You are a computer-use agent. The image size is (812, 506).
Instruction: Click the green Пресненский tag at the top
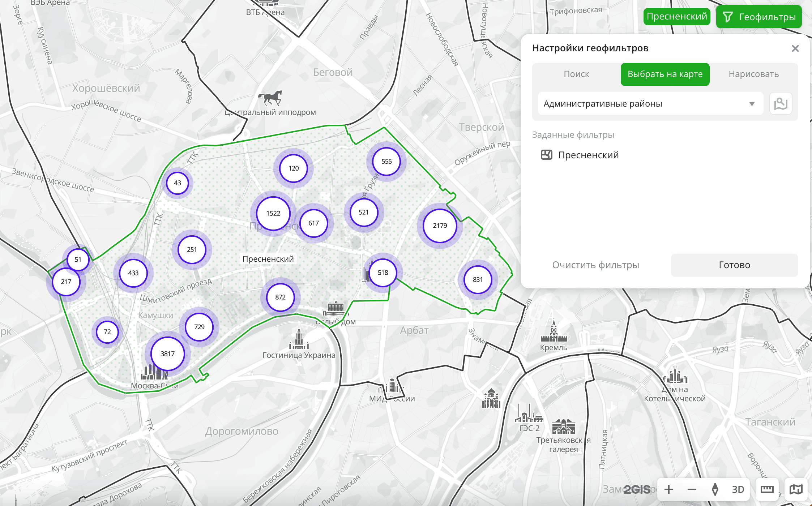(x=676, y=17)
